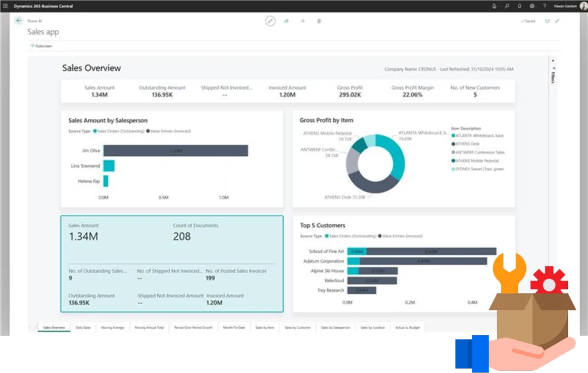Click the Fullscreen action
The width and height of the screenshot is (588, 373).
click(x=41, y=46)
